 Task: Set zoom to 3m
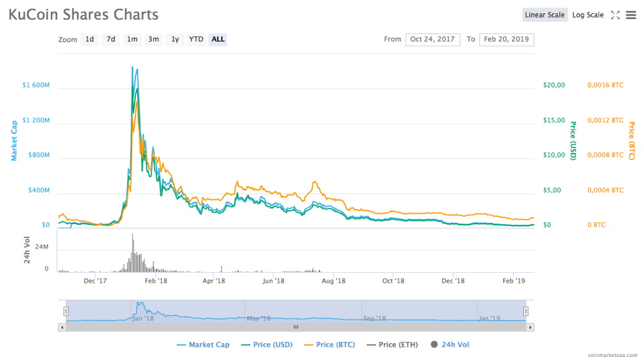point(153,40)
